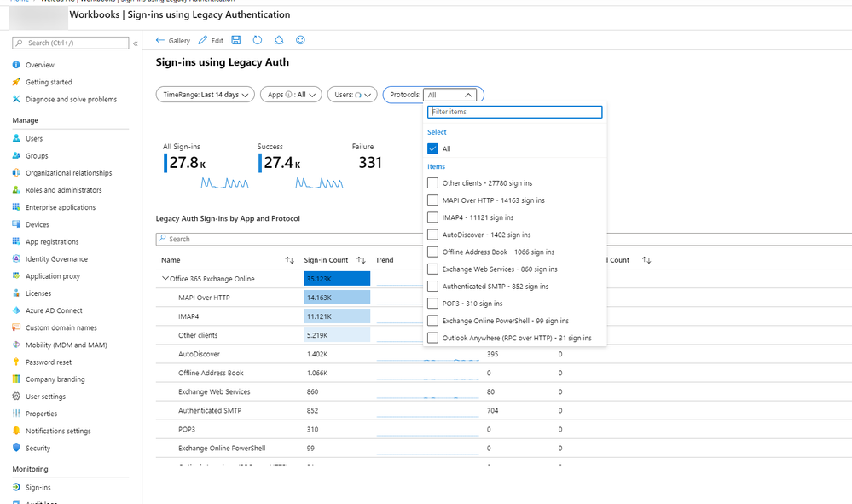The height and width of the screenshot is (504, 852).
Task: Click the Success 27.4K tile
Action: point(300,166)
